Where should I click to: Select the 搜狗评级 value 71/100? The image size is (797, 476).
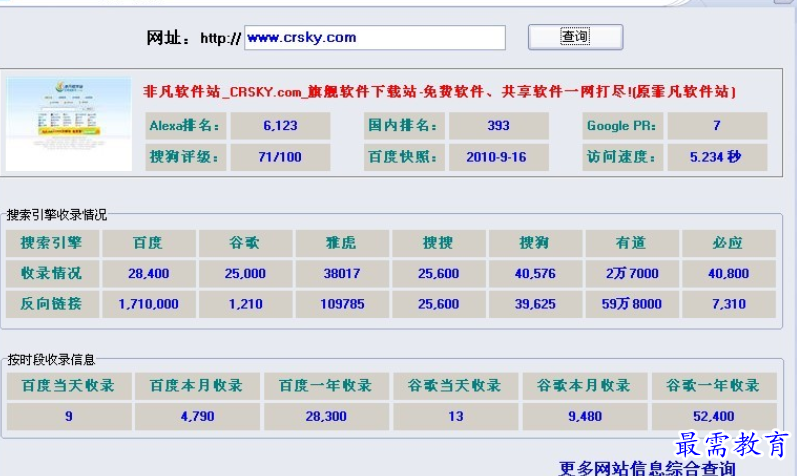click(280, 157)
